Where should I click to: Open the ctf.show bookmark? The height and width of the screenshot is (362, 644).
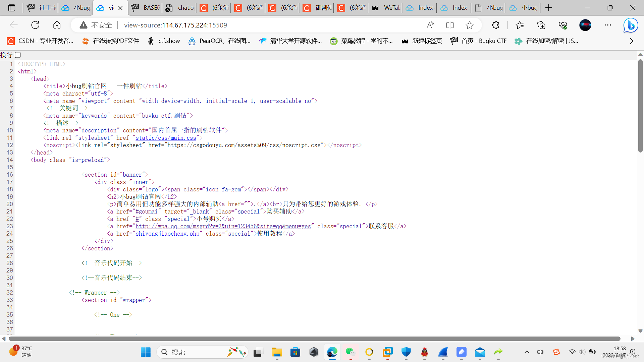pos(164,41)
